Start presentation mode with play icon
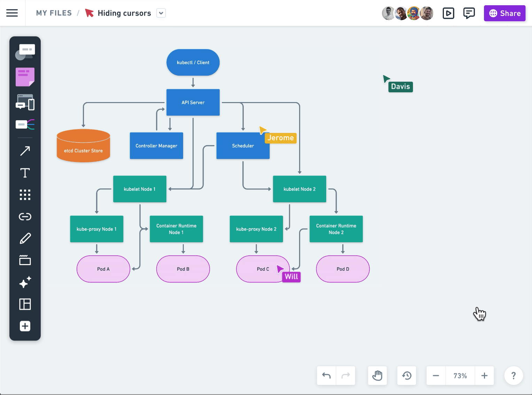The image size is (532, 395). click(448, 13)
